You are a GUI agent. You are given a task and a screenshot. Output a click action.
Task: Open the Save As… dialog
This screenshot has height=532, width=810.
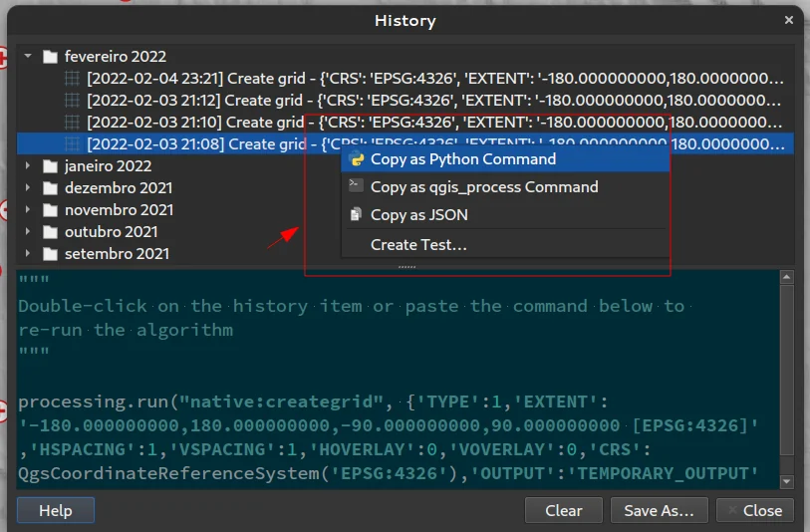[x=659, y=510]
